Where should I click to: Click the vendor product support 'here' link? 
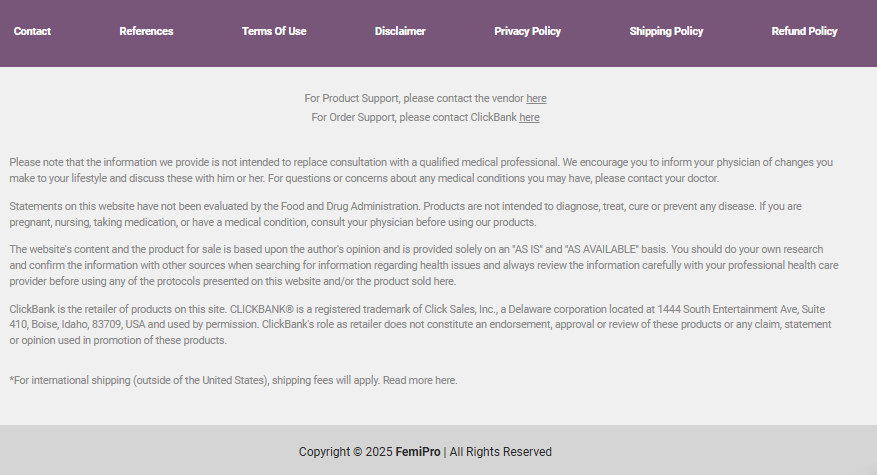coord(536,98)
